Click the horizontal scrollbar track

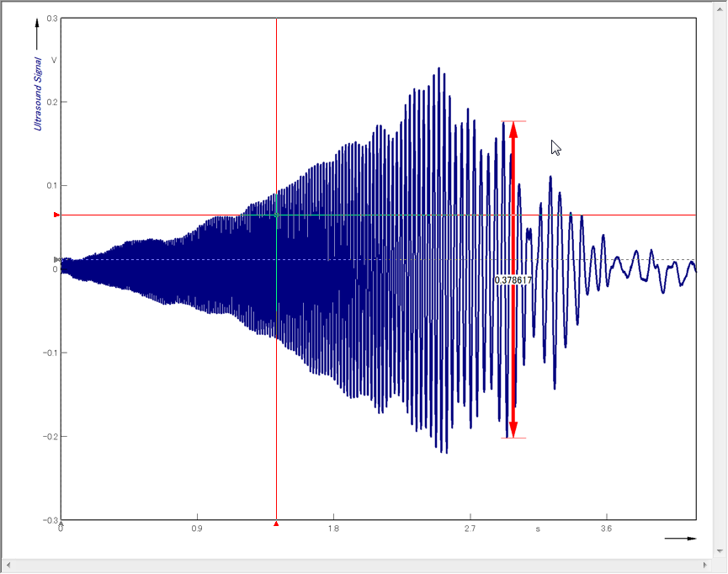point(357,566)
